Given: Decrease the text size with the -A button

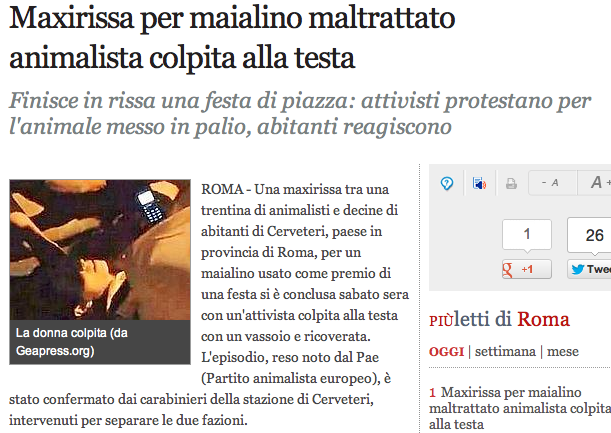Looking at the screenshot, I should coord(551,182).
